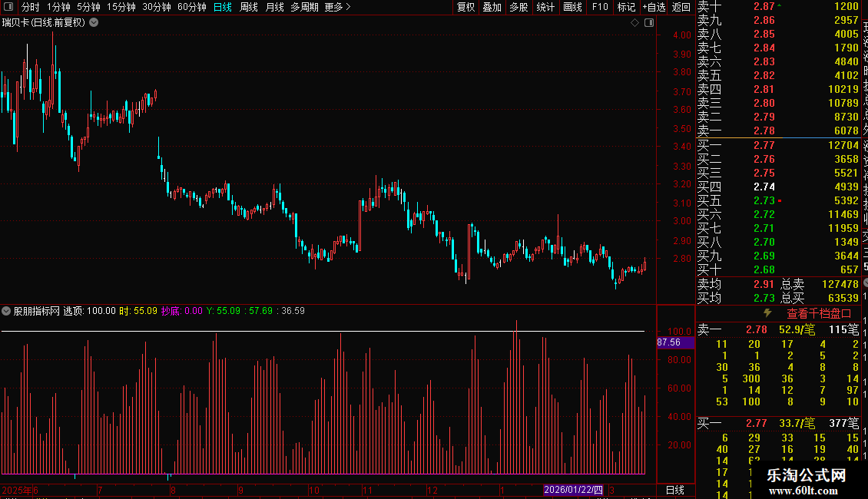Click the 2025年6 label on time axis
This screenshot has height=499, width=868.
tap(20, 490)
